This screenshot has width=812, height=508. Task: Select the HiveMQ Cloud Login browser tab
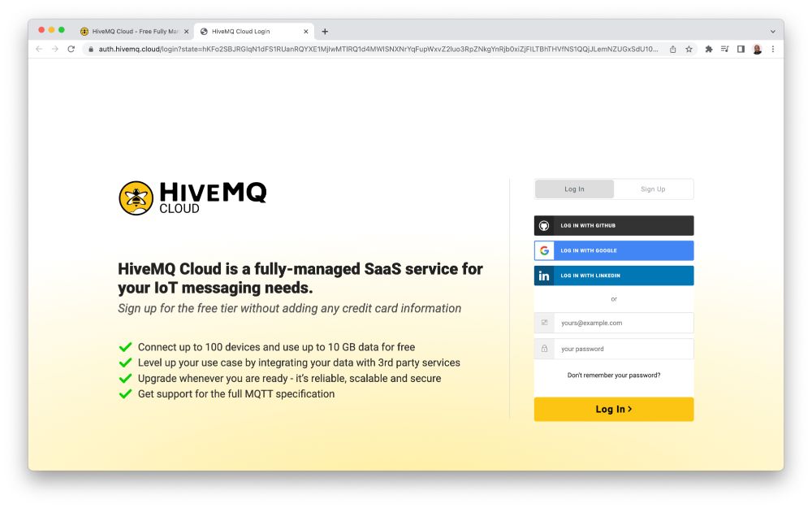tap(253, 32)
